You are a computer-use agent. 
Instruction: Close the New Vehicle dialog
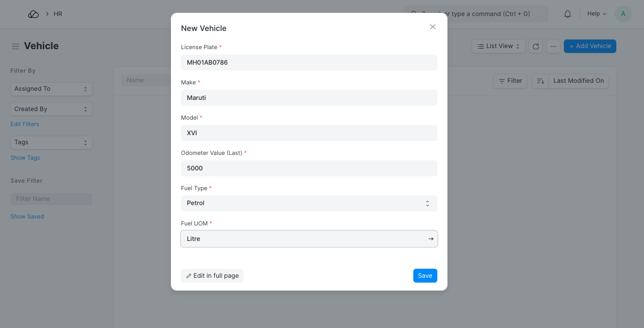433,27
